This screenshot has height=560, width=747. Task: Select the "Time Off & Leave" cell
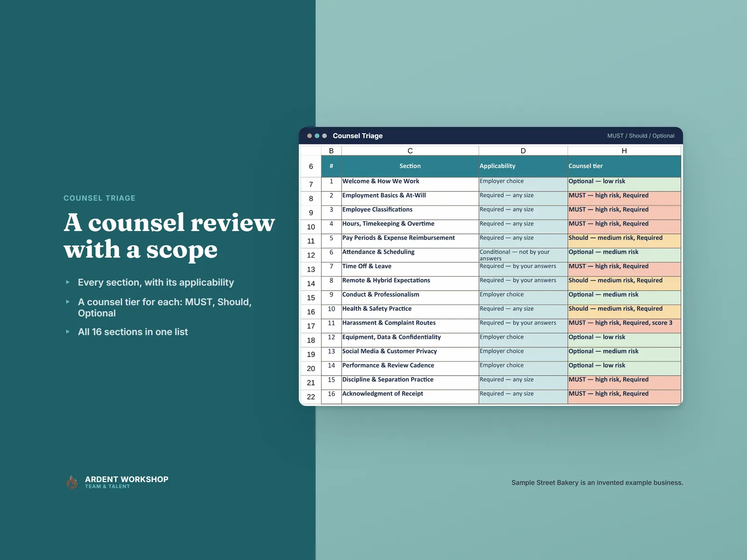point(410,269)
